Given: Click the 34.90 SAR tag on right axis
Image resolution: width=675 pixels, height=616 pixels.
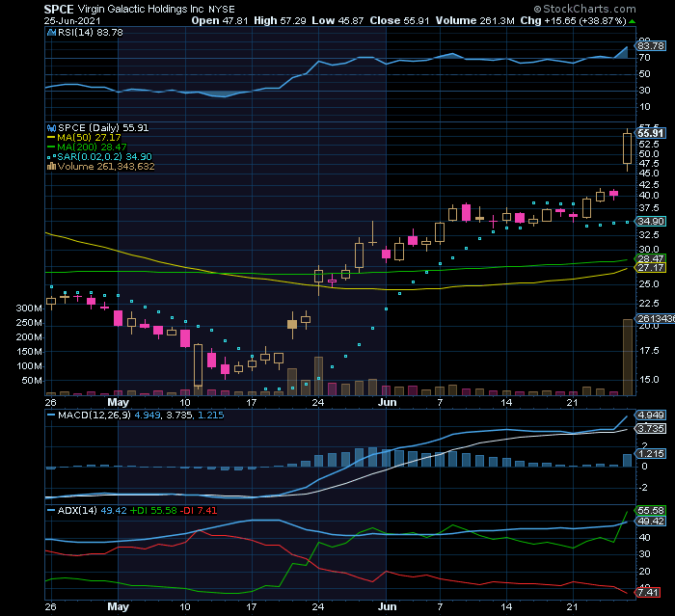Looking at the screenshot, I should tap(651, 222).
